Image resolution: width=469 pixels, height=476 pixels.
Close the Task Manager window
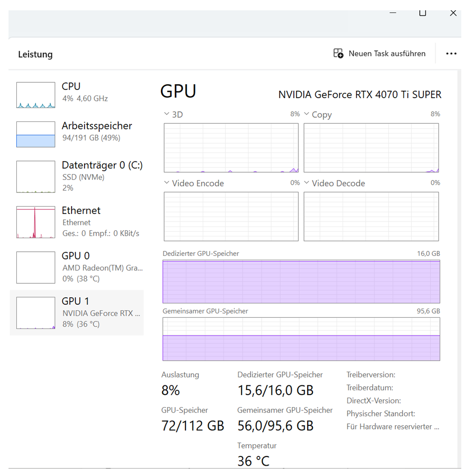click(x=453, y=13)
